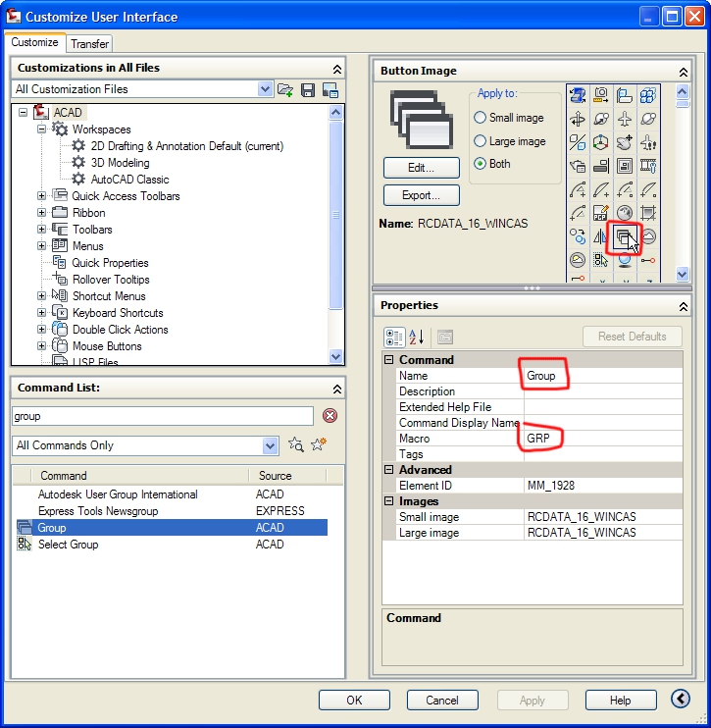Click the load partial customization file icon
The height and width of the screenshot is (728, 711).
(x=285, y=89)
